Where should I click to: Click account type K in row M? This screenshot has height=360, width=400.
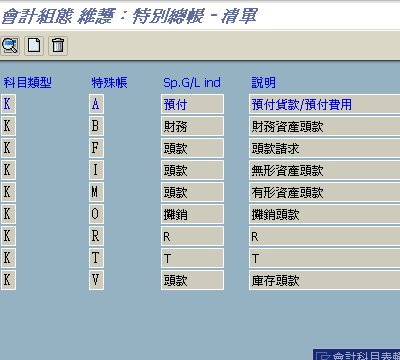pos(8,192)
